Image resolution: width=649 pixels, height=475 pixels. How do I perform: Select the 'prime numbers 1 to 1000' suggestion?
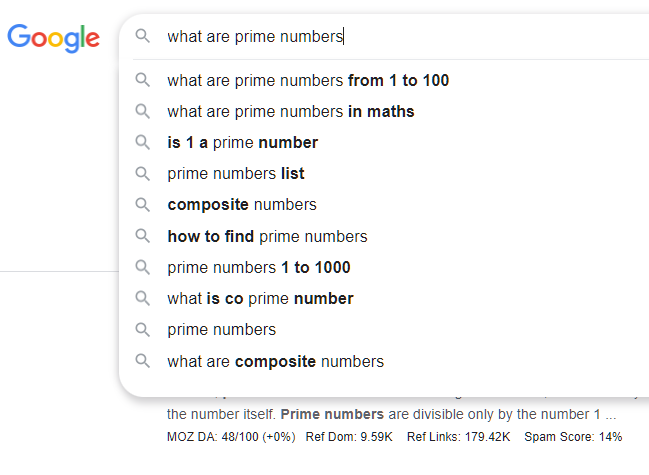(x=258, y=267)
